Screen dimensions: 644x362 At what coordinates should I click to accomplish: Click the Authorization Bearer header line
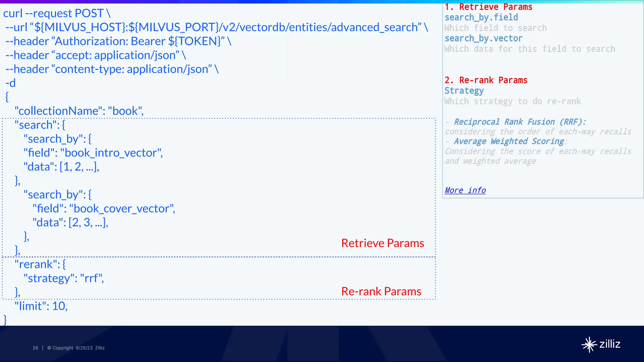(119, 41)
